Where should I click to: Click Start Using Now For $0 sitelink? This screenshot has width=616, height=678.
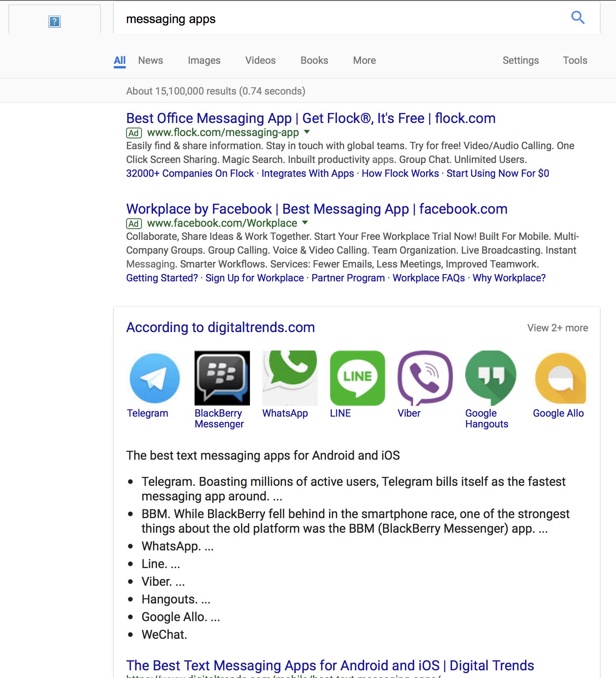pos(498,173)
